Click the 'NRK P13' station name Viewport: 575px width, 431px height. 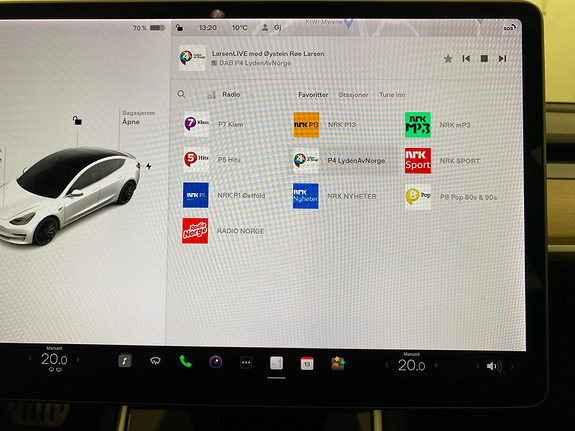[342, 125]
